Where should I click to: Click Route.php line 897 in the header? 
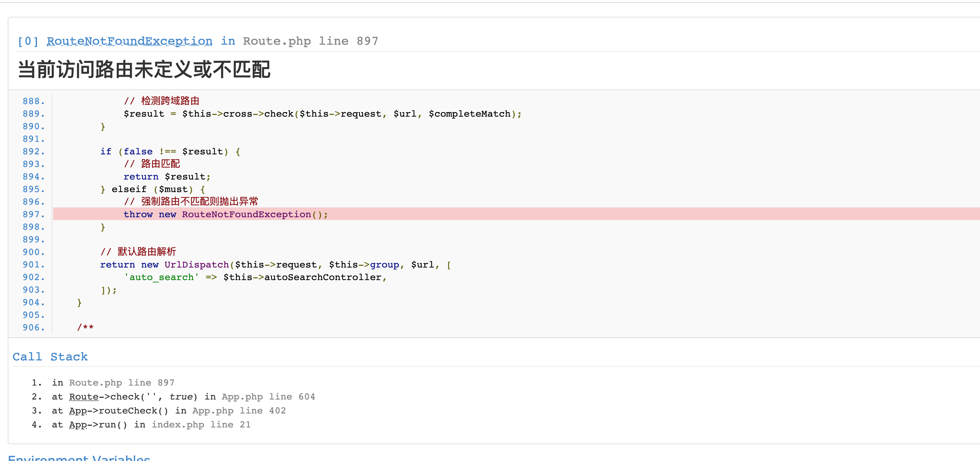tap(310, 41)
